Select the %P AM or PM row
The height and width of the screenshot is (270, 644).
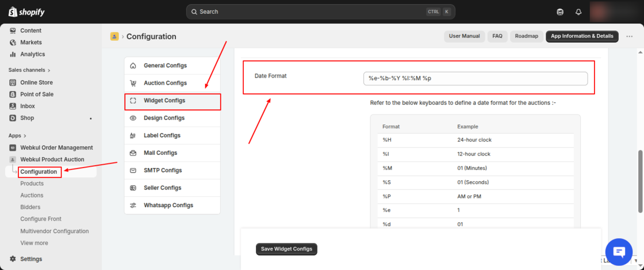pyautogui.click(x=476, y=196)
